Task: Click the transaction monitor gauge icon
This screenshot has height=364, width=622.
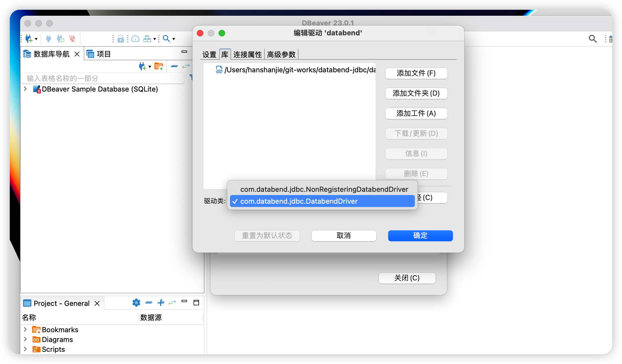Action: 135,39
